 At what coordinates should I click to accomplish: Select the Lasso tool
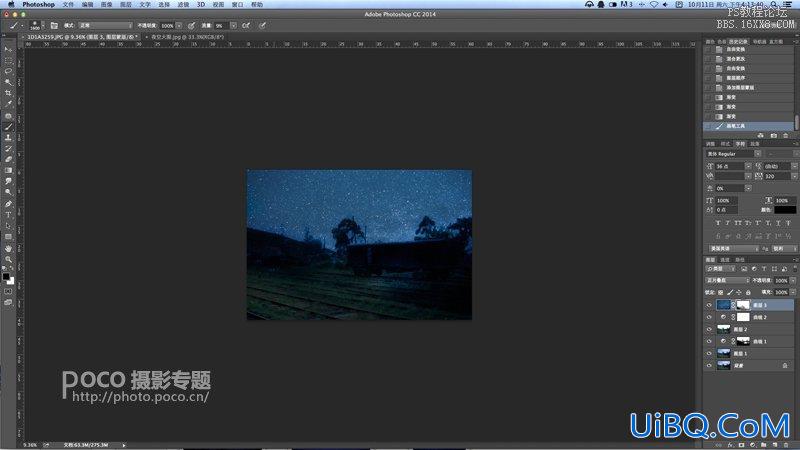tap(8, 71)
